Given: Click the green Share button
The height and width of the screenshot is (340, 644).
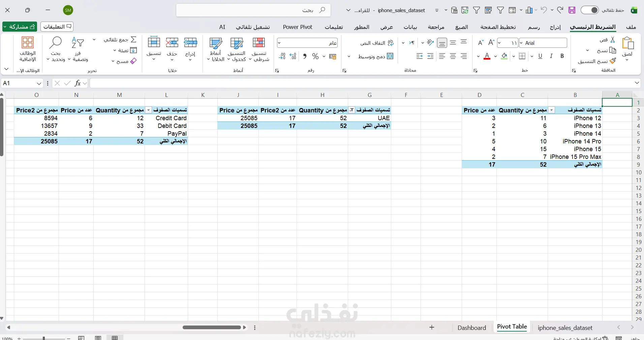Looking at the screenshot, I should [x=20, y=27].
